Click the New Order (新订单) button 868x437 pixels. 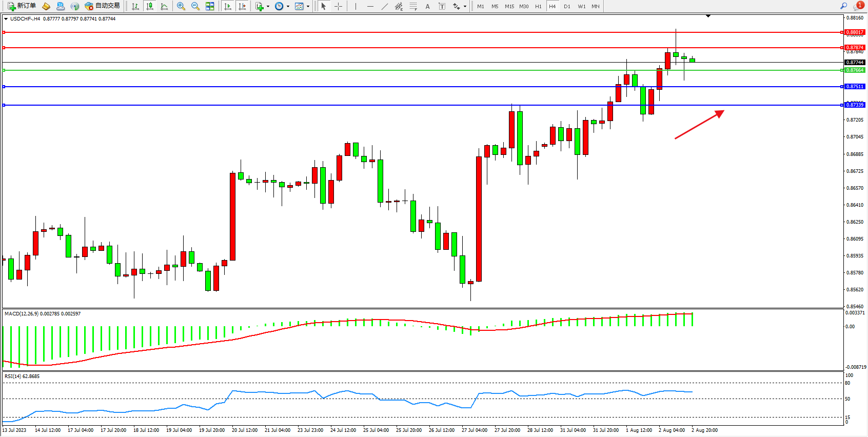(22, 6)
